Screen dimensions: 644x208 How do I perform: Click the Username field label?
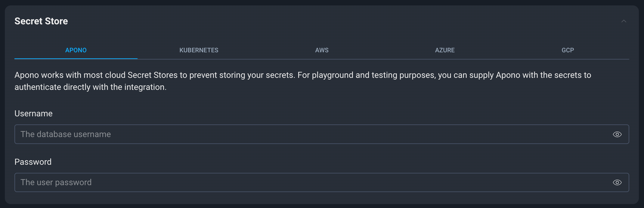[33, 114]
